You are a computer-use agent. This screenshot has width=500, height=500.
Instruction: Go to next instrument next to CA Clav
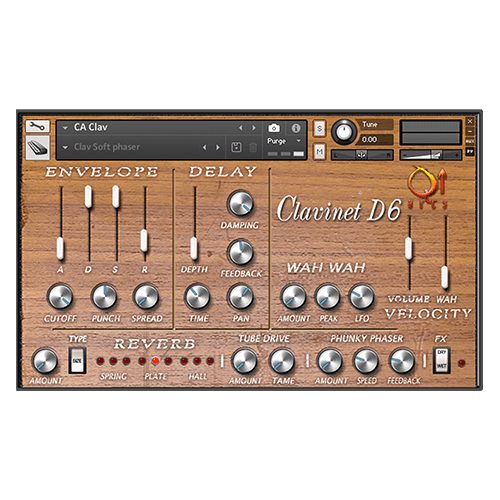click(254, 128)
